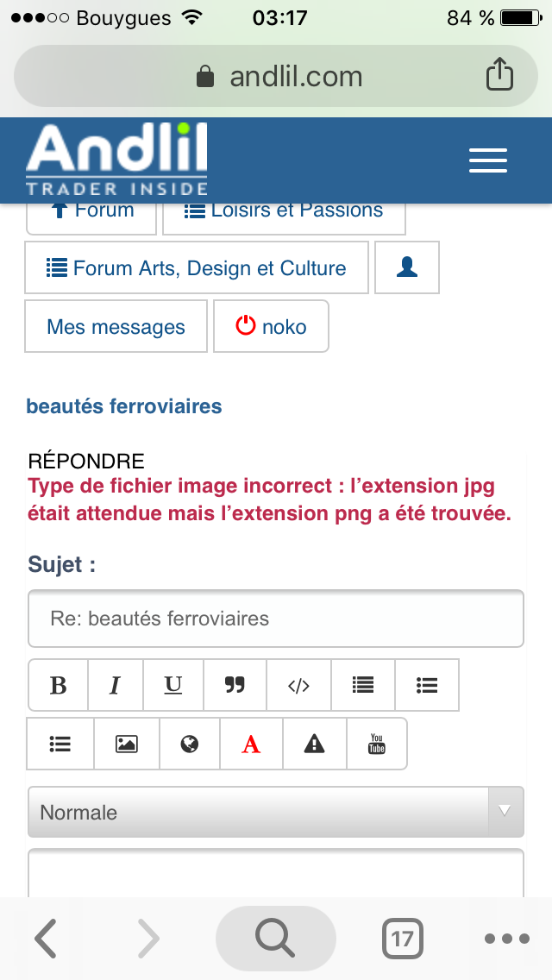The image size is (552, 980).
Task: Focus the Sujet input field
Action: (275, 619)
